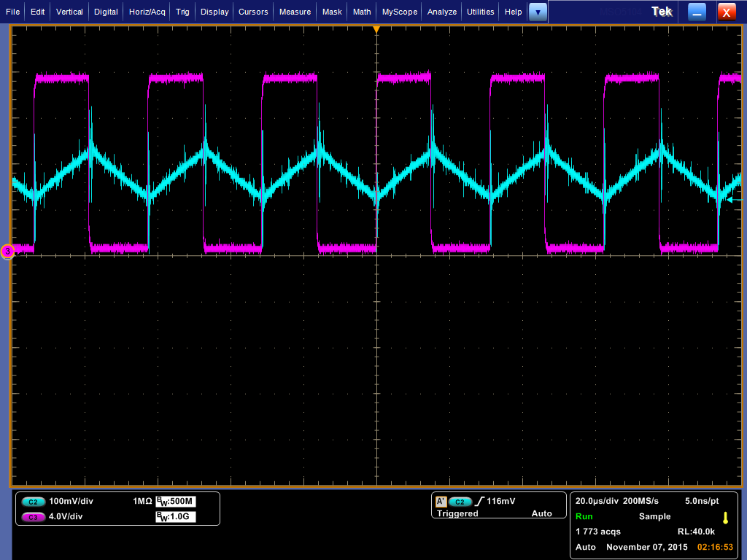The image size is (747, 560).
Task: Click the 5.0ns/pt resolution readout
Action: [x=702, y=501]
